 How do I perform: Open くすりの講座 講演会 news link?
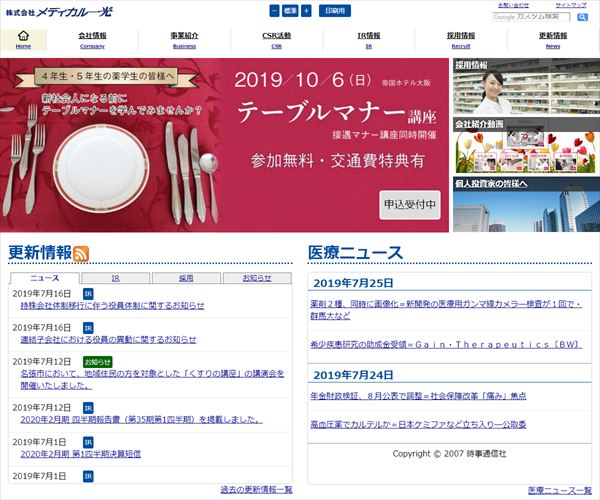[152, 379]
